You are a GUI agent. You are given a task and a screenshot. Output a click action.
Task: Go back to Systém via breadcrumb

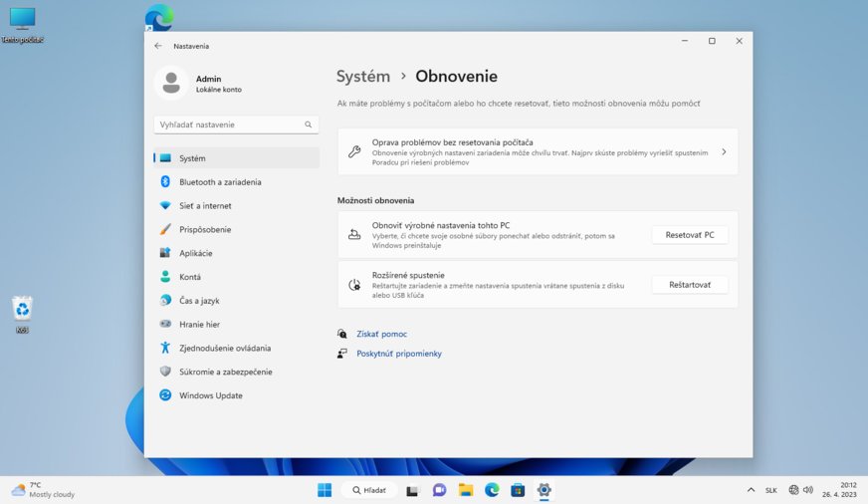[x=363, y=77]
